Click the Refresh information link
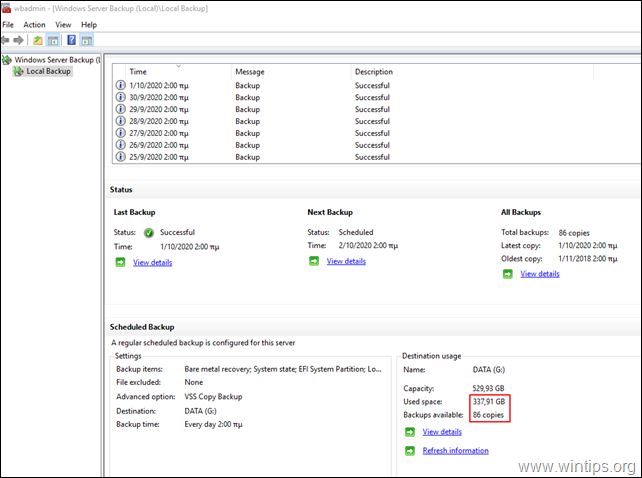The width and height of the screenshot is (642, 478). click(x=455, y=451)
